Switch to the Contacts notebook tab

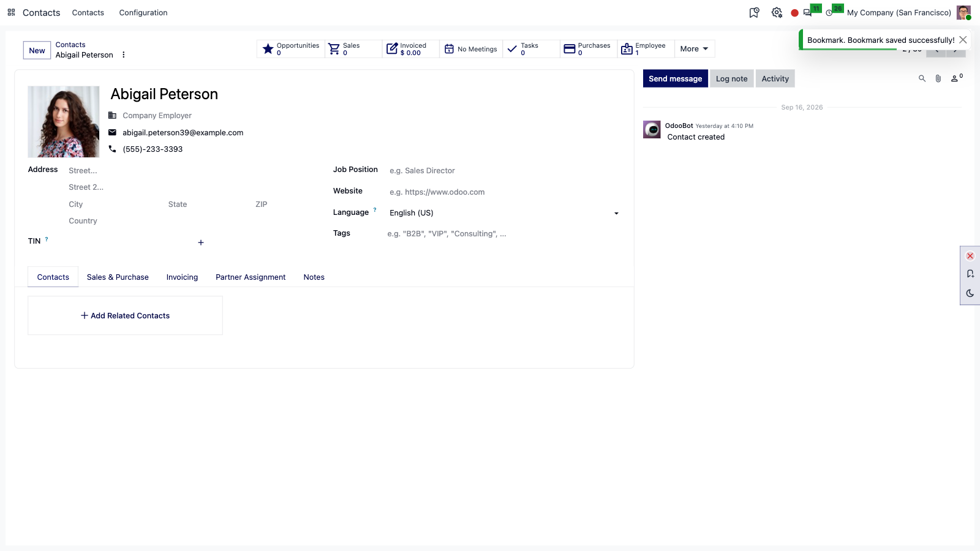53,277
